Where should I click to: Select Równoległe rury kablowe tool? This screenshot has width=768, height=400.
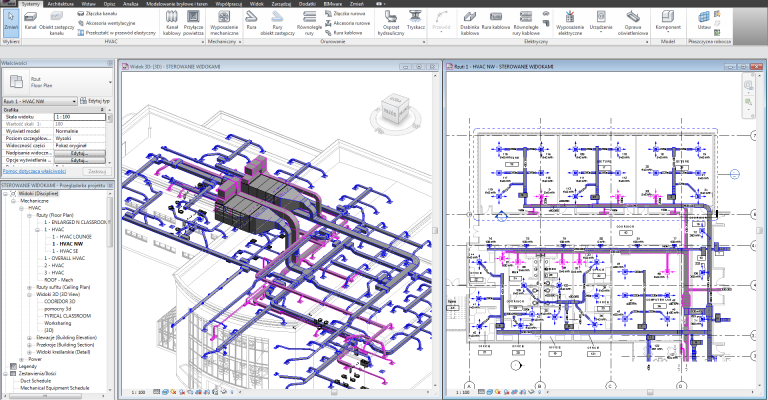click(x=526, y=24)
